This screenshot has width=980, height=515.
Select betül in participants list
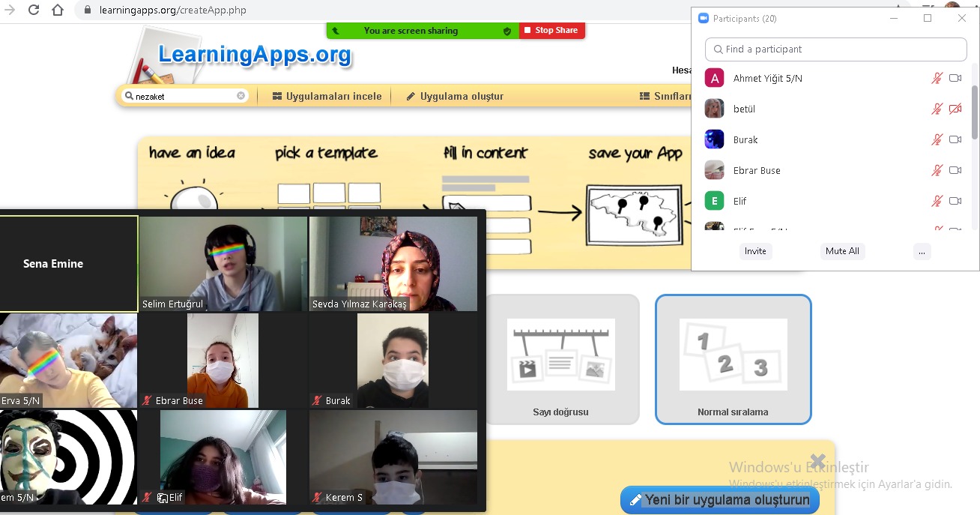[835, 109]
